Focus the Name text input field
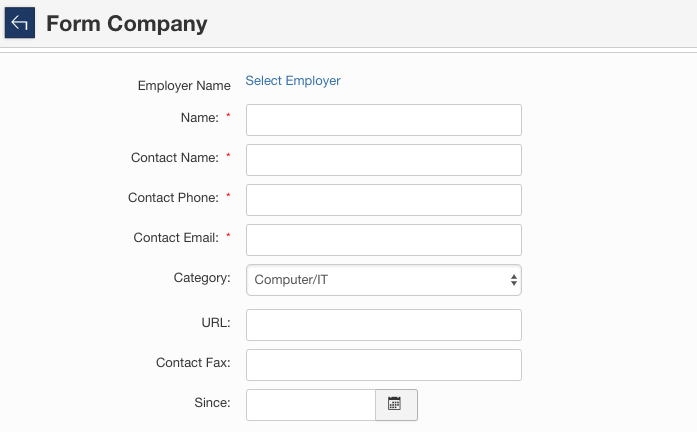The height and width of the screenshot is (432, 697). (384, 120)
